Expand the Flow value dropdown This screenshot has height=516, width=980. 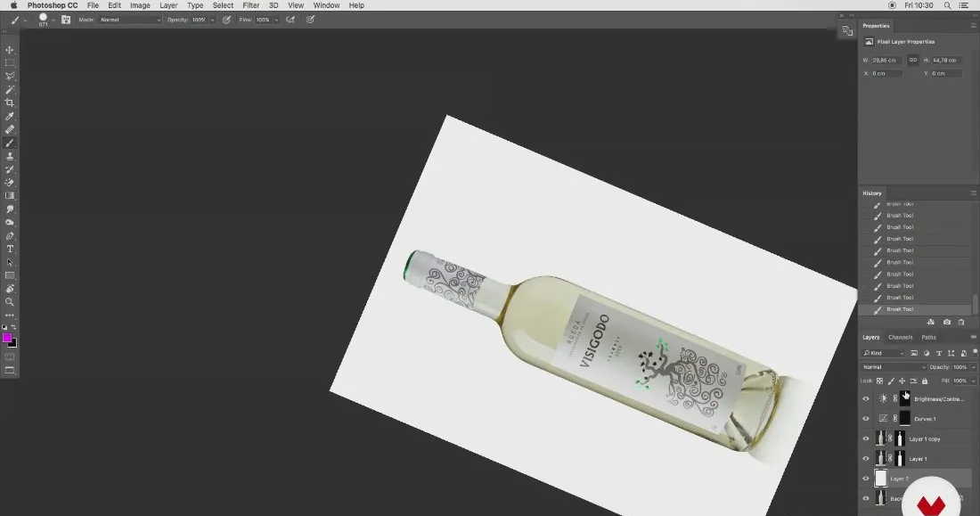point(276,20)
